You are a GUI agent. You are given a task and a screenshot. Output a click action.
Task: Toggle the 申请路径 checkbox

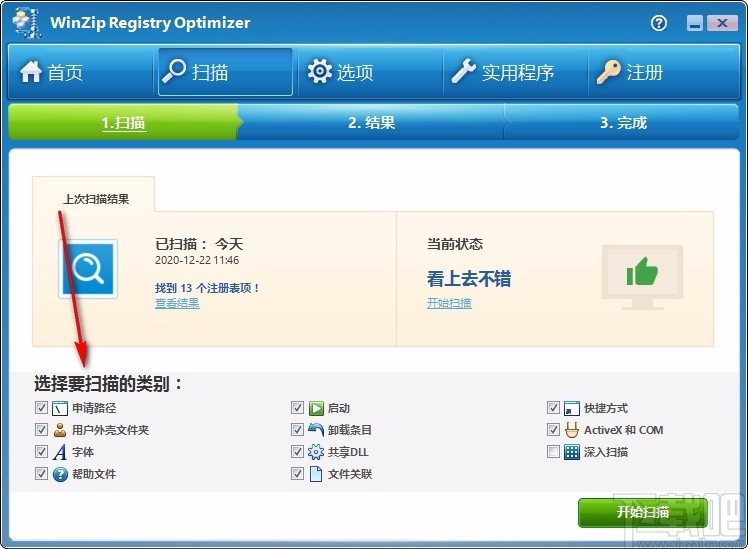point(42,407)
